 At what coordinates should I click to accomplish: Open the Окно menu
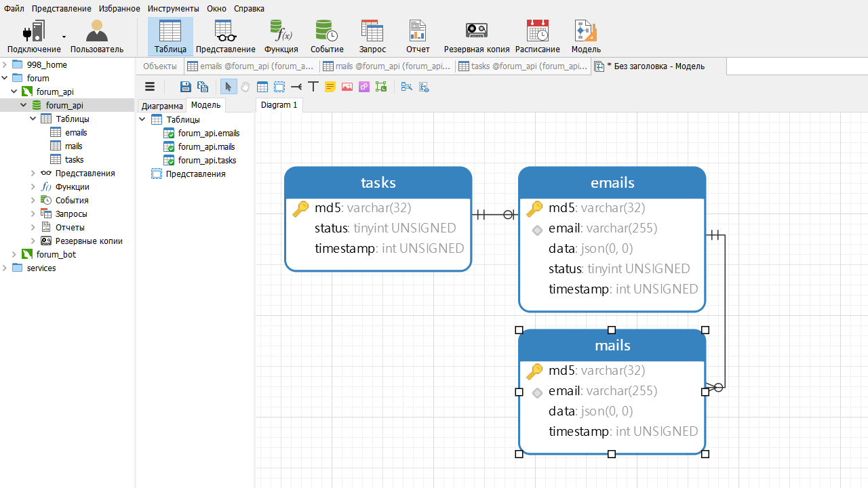pos(217,8)
